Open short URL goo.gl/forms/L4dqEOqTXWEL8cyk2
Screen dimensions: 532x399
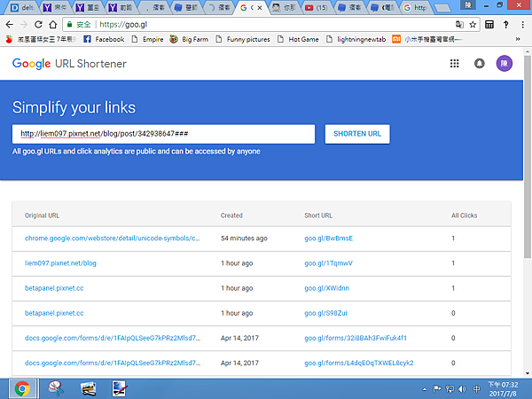358,363
